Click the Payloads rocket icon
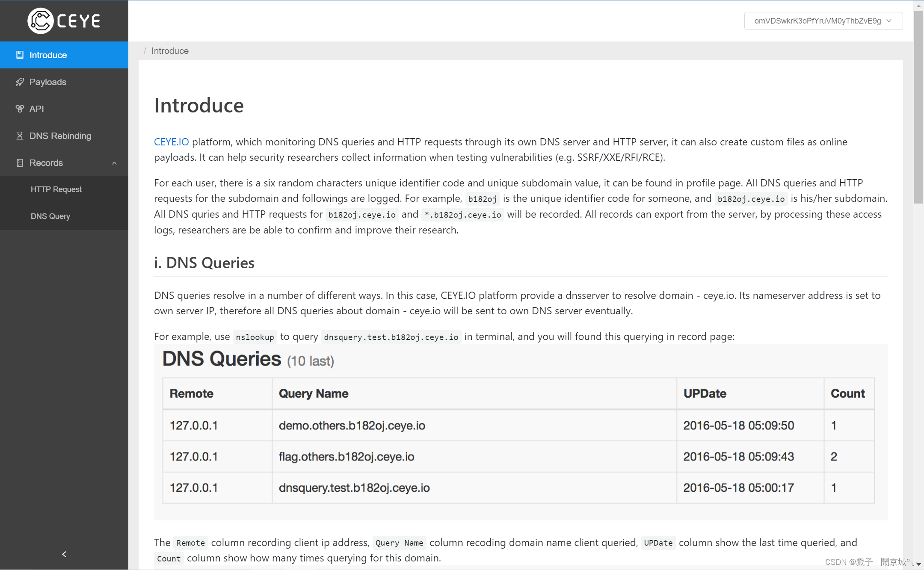The width and height of the screenshot is (924, 570). tap(20, 82)
